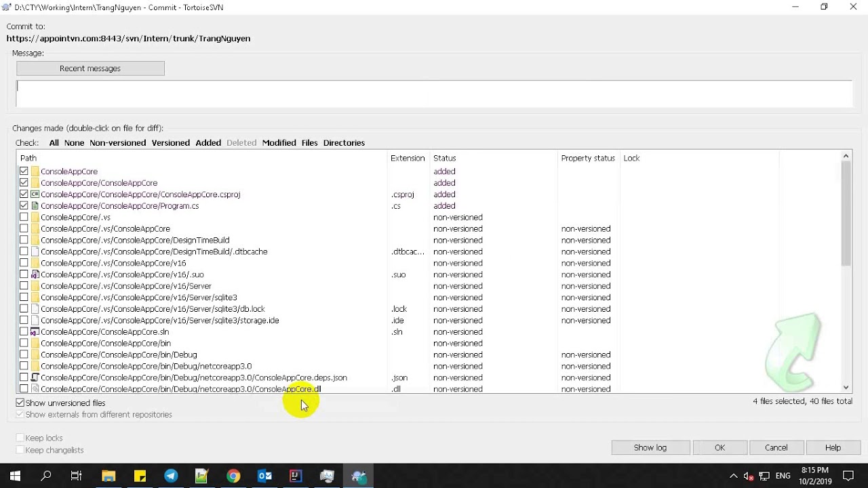Check Versioned files filter link

click(x=170, y=143)
